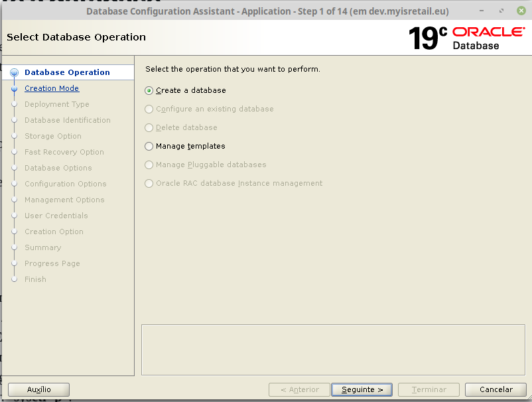Image resolution: width=532 pixels, height=402 pixels.
Task: Click Summary step in sidebar
Action: (42, 247)
